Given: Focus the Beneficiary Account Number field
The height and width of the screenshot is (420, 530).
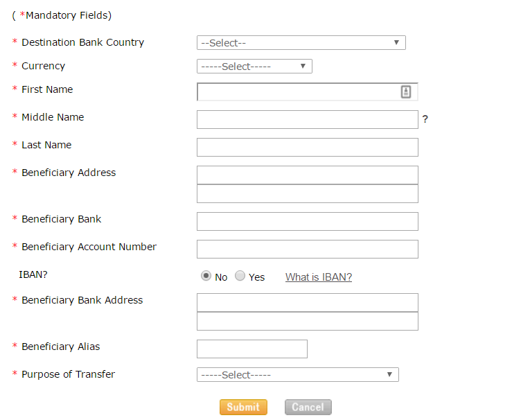Looking at the screenshot, I should click(308, 250).
